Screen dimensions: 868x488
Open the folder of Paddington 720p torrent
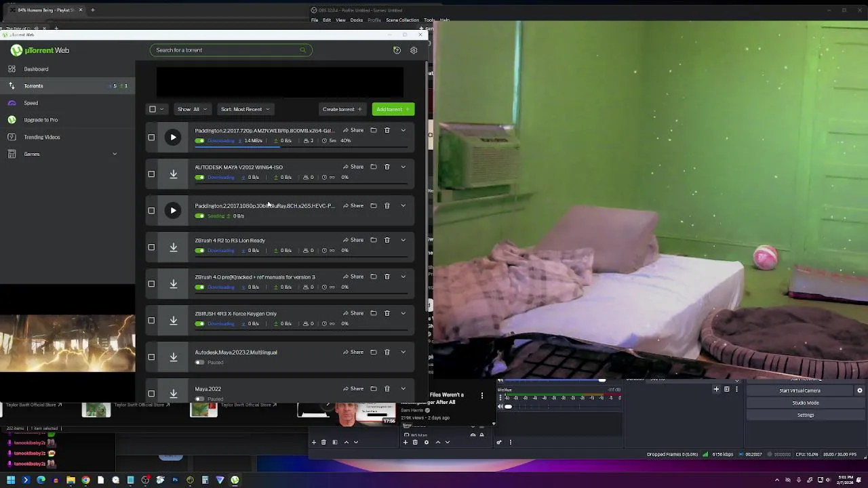(x=373, y=130)
